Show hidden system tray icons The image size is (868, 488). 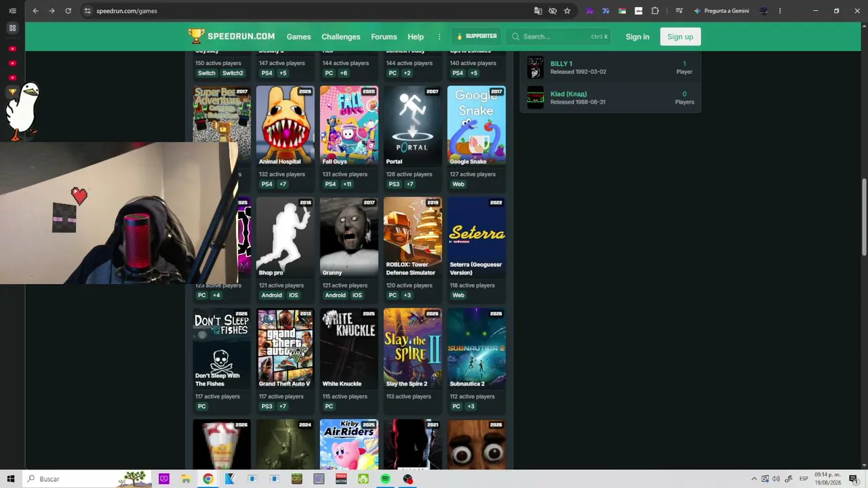coord(754,479)
